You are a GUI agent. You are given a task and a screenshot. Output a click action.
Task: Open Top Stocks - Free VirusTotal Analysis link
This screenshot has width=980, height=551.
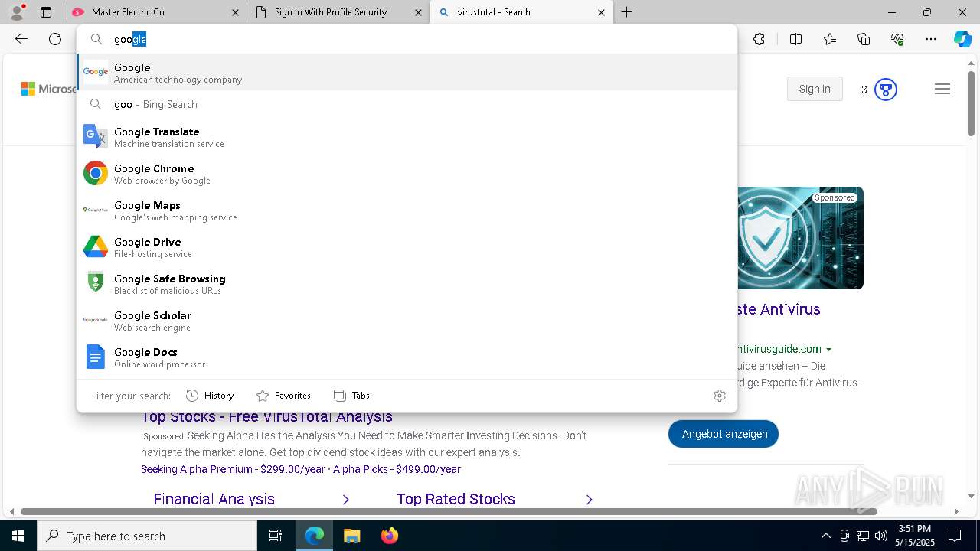pos(266,417)
